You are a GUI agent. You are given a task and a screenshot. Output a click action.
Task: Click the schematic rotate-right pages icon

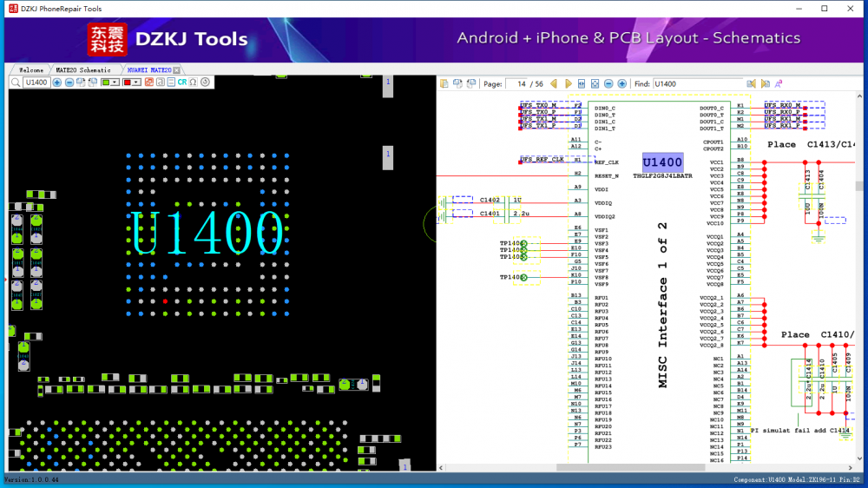[471, 83]
